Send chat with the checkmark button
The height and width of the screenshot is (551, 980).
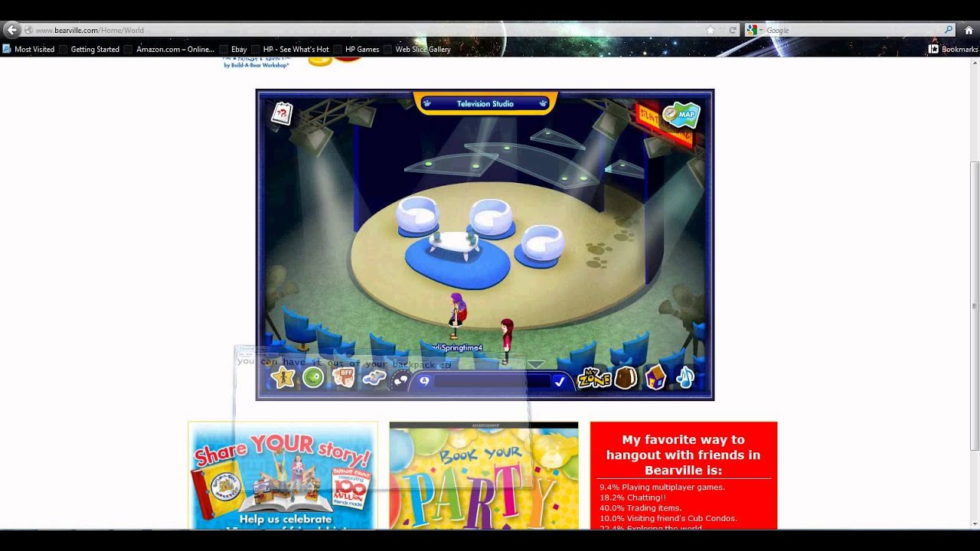560,381
